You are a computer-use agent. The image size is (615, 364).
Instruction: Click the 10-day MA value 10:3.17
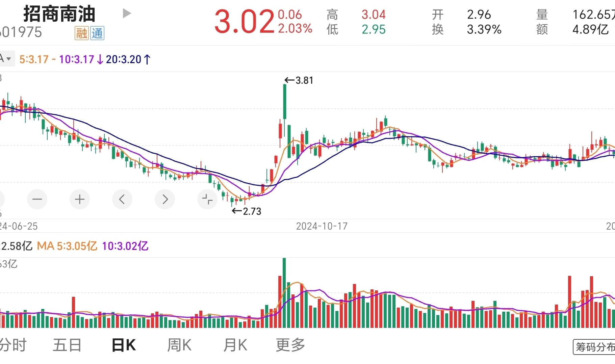(77, 59)
